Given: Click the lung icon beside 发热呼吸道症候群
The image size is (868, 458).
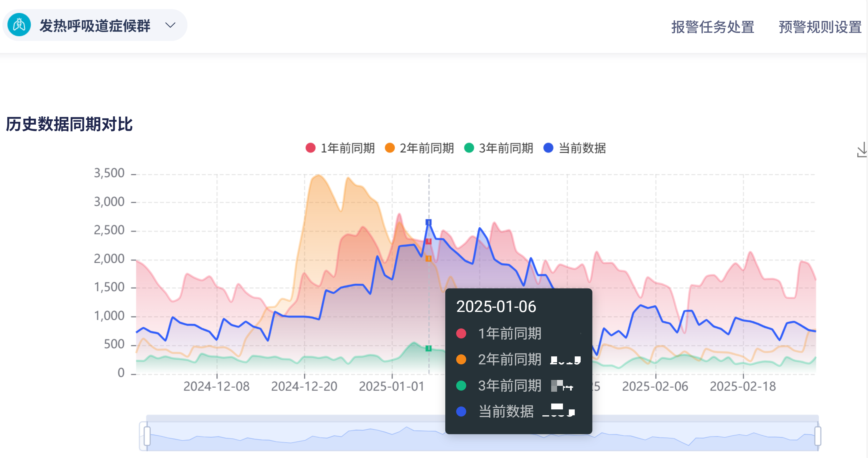Looking at the screenshot, I should tap(19, 25).
